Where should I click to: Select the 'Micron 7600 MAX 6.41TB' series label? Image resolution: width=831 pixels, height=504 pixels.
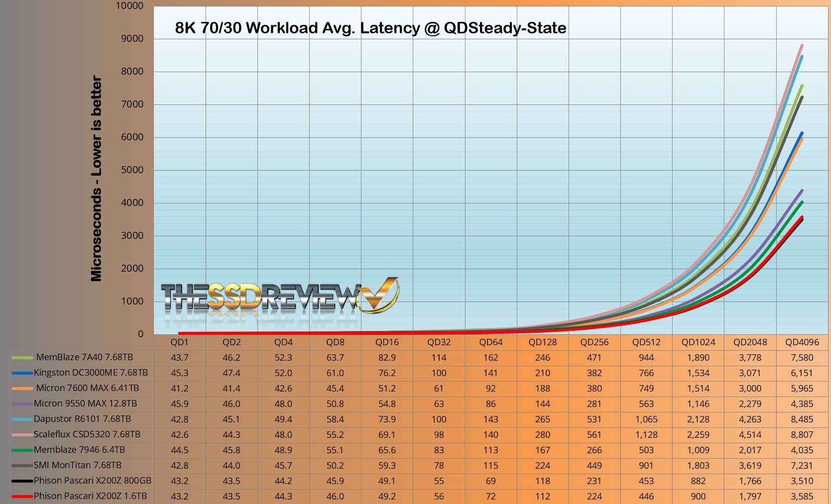coord(88,388)
